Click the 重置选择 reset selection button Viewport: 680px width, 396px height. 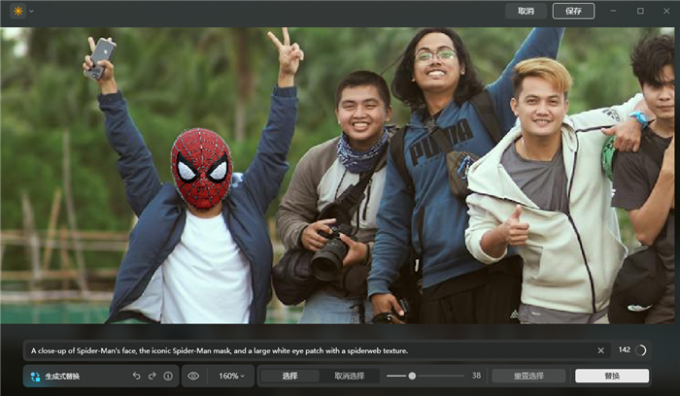(x=529, y=376)
